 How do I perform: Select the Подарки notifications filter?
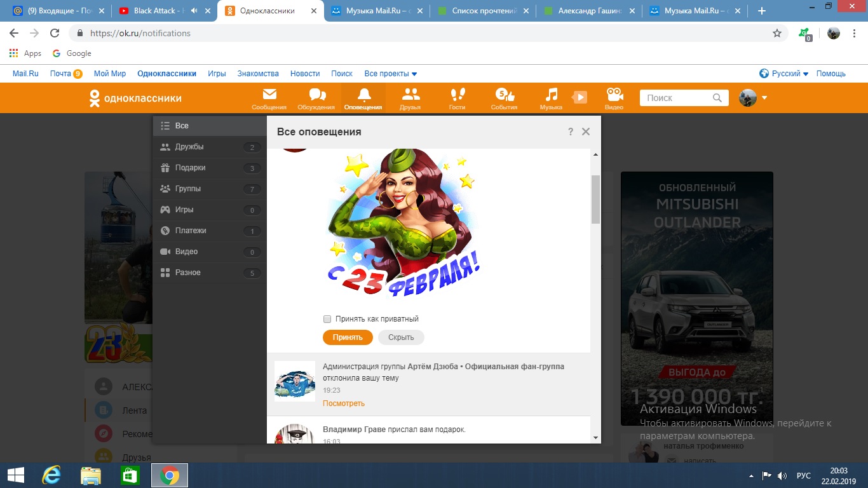[210, 168]
